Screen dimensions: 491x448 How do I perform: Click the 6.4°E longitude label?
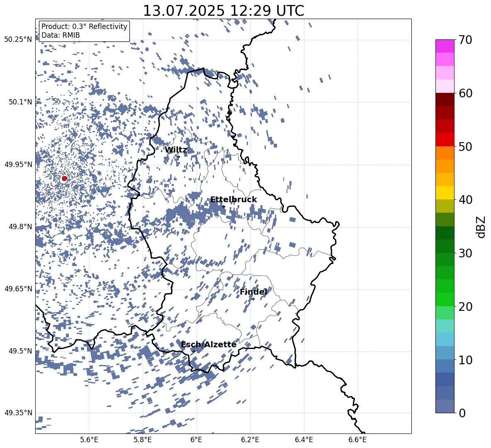[x=304, y=440]
